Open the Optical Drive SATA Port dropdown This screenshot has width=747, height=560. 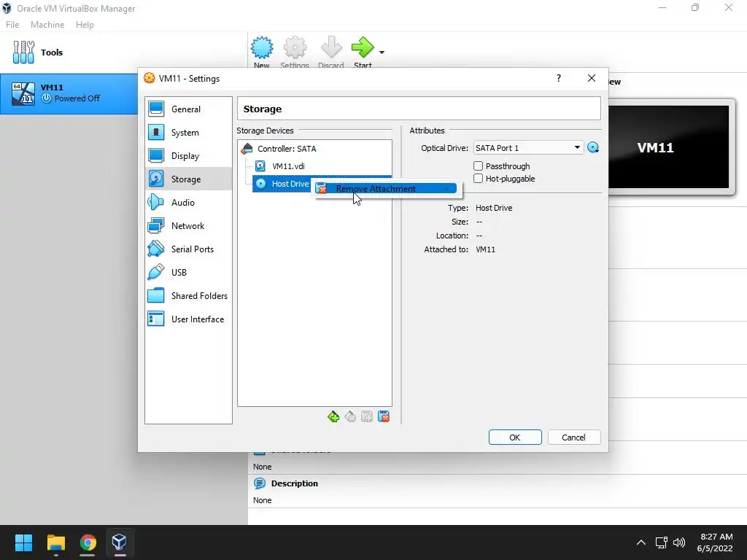(x=528, y=148)
